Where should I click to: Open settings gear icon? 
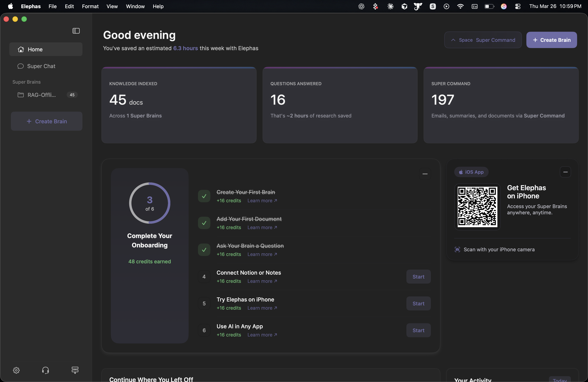(x=16, y=370)
